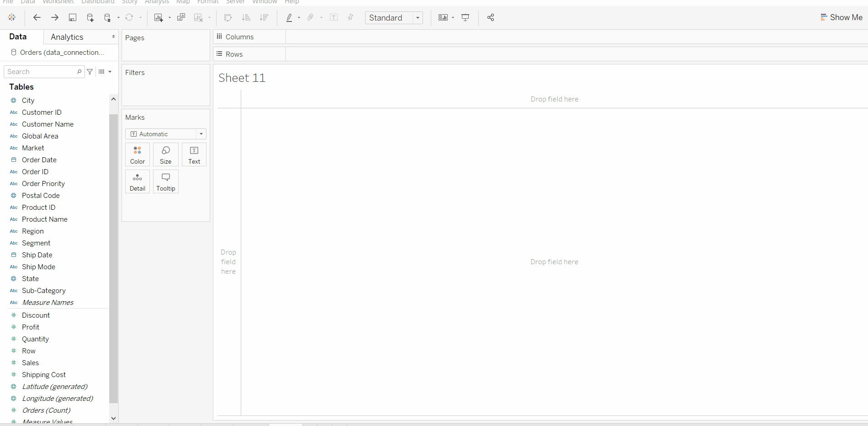The height and width of the screenshot is (426, 868).
Task: Click the Color mark card
Action: tap(137, 154)
